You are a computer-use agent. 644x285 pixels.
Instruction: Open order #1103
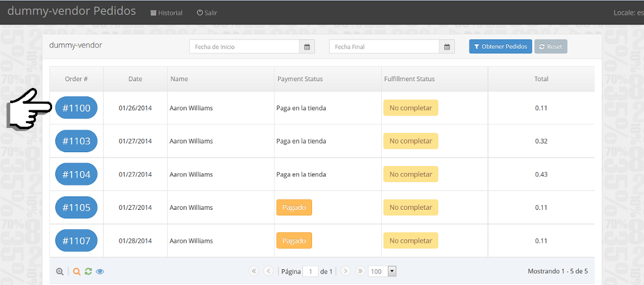[76, 141]
